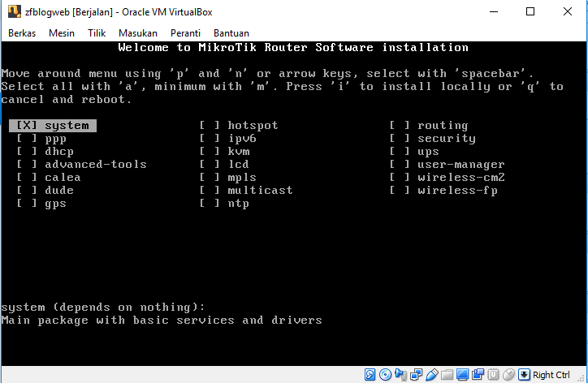Open the Berkas menu
Screen dimensions: 588x383
tap(22, 33)
